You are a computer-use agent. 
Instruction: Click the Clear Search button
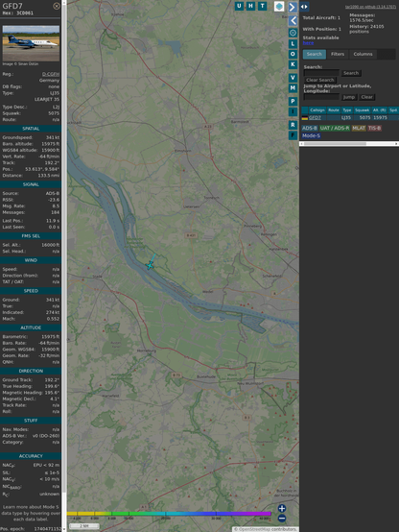pyautogui.click(x=320, y=80)
